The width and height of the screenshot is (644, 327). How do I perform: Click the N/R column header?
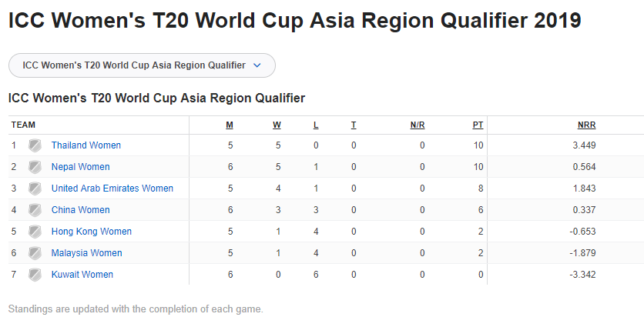coord(418,125)
